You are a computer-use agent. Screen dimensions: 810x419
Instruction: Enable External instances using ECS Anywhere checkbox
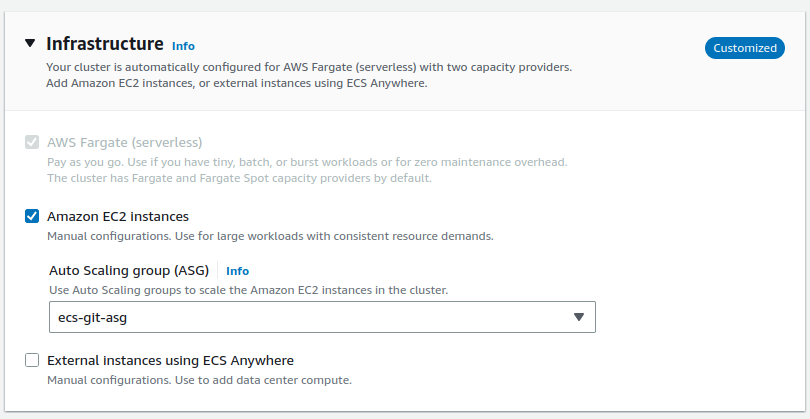(x=32, y=360)
